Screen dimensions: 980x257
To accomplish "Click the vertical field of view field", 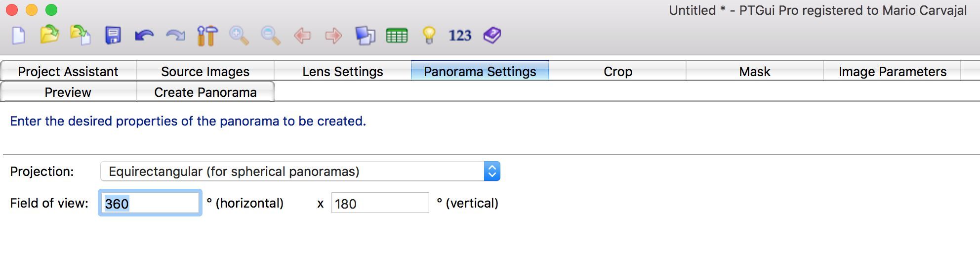I will point(380,203).
